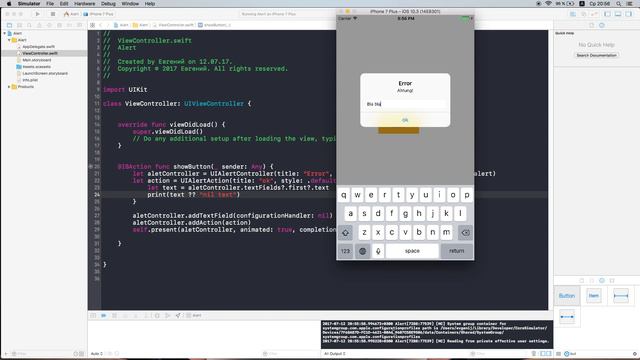Image resolution: width=640 pixels, height=360 pixels.
Task: Tap the return key on simulator keyboard
Action: tap(456, 251)
